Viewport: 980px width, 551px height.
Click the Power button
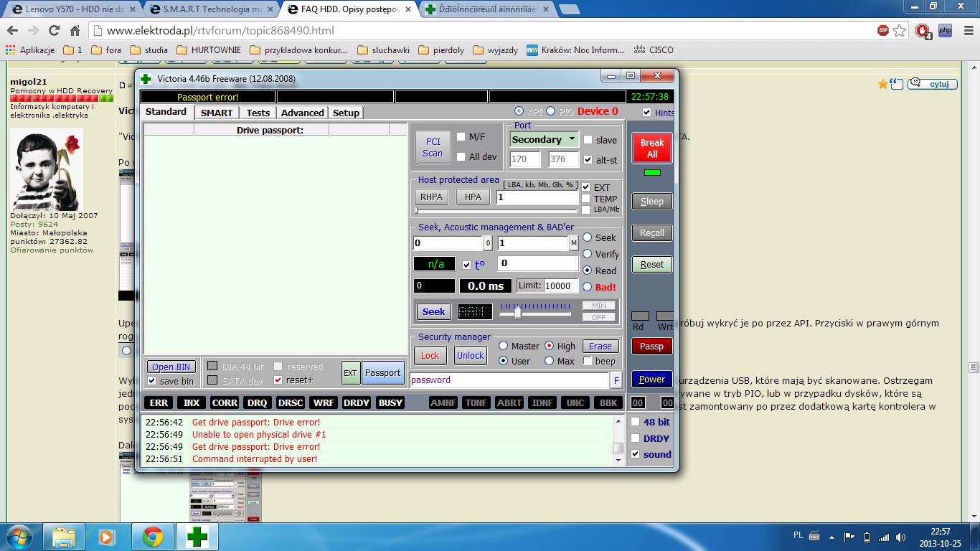point(652,380)
